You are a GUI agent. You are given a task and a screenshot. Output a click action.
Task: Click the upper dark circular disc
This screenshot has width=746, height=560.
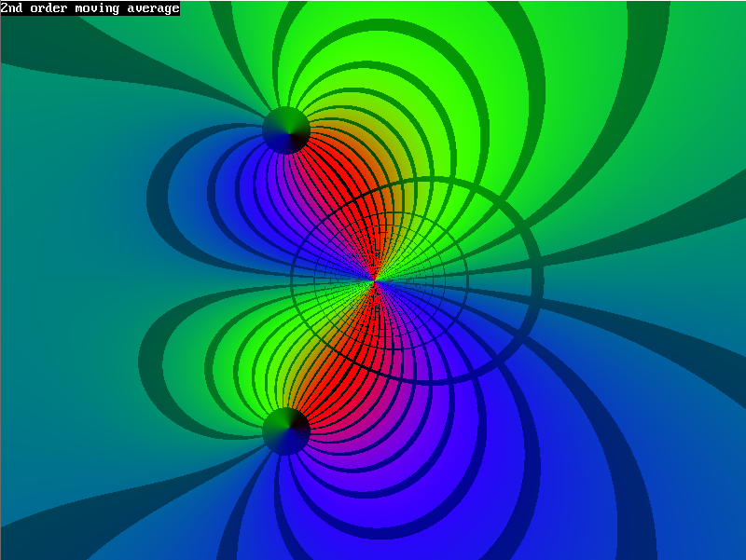tap(285, 130)
